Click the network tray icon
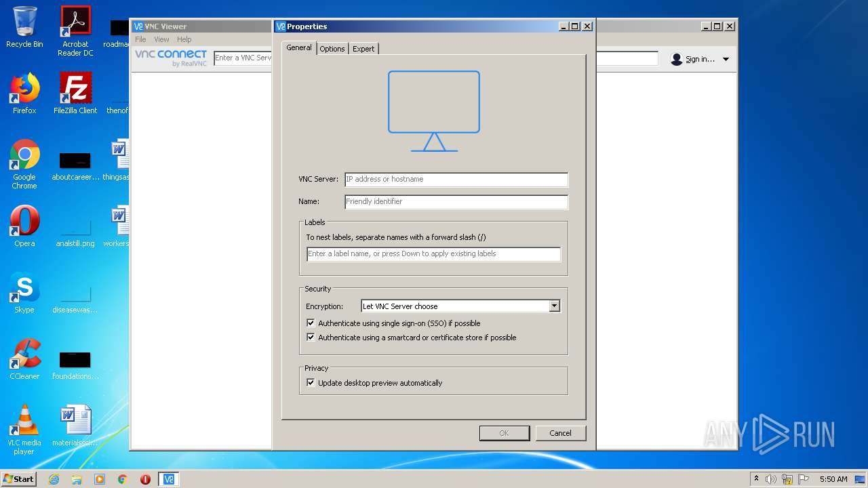This screenshot has width=868, height=488. coord(787,479)
